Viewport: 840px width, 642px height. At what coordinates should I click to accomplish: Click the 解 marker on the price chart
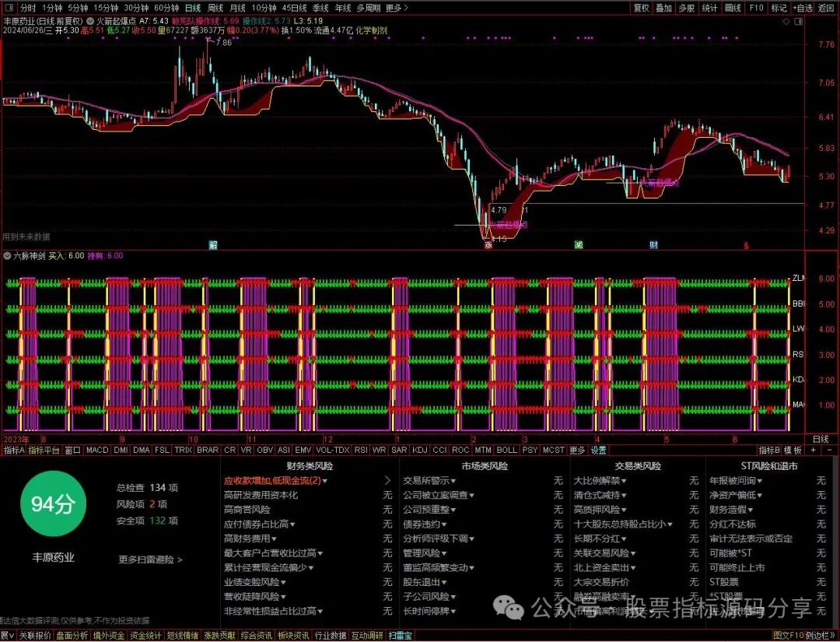[213, 245]
